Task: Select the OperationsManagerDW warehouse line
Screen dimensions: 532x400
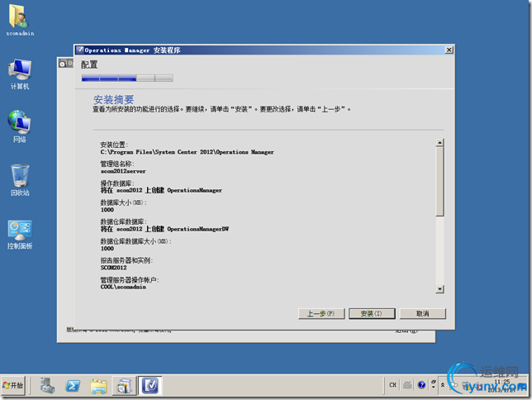Action: (164, 229)
